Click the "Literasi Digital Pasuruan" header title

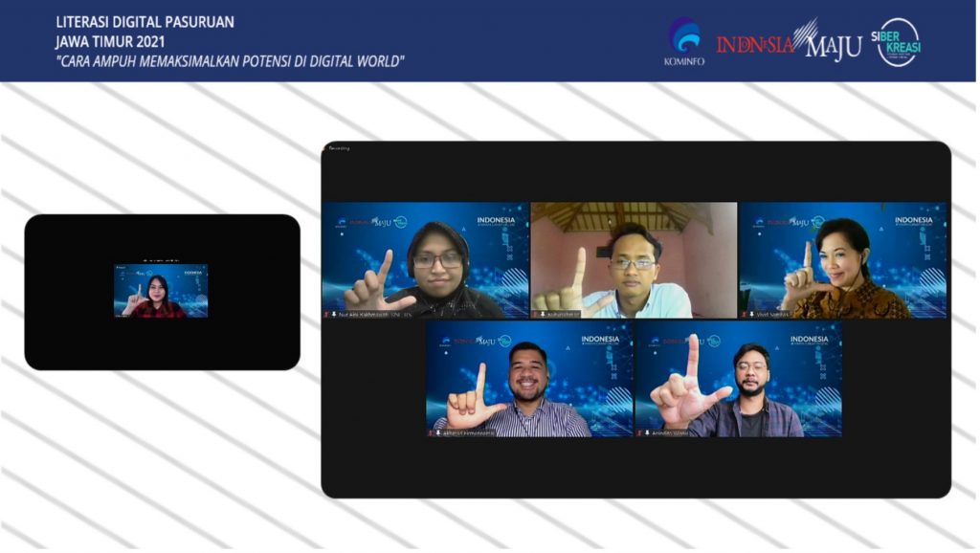pos(145,21)
